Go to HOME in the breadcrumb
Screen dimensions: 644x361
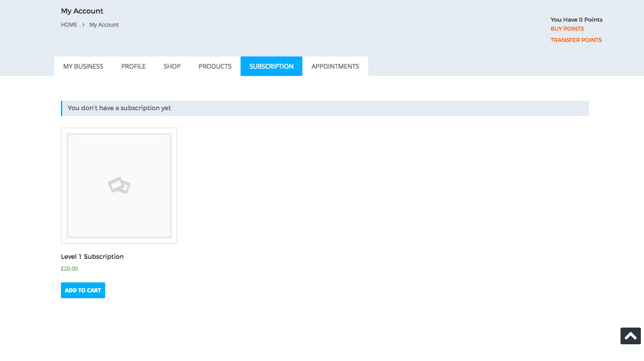pyautogui.click(x=69, y=25)
